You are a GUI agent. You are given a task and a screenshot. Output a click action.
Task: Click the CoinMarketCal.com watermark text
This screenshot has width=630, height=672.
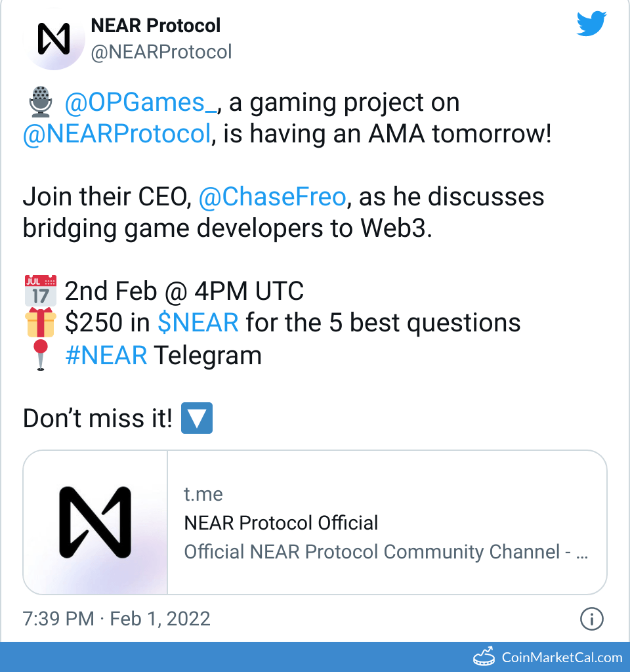561,657
